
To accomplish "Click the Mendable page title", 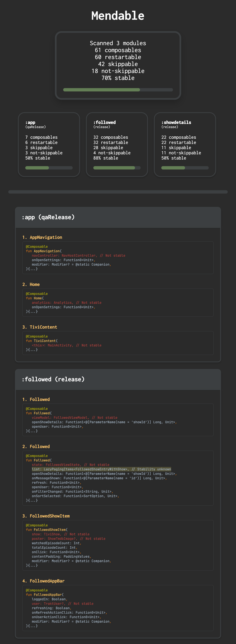I will click(x=118, y=16).
